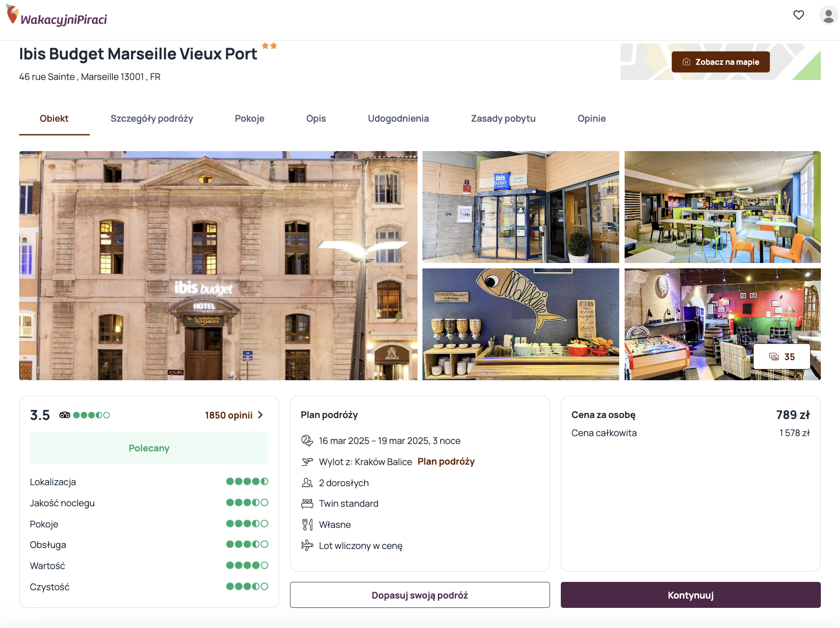Open the foosball lounge photo

pos(722,324)
